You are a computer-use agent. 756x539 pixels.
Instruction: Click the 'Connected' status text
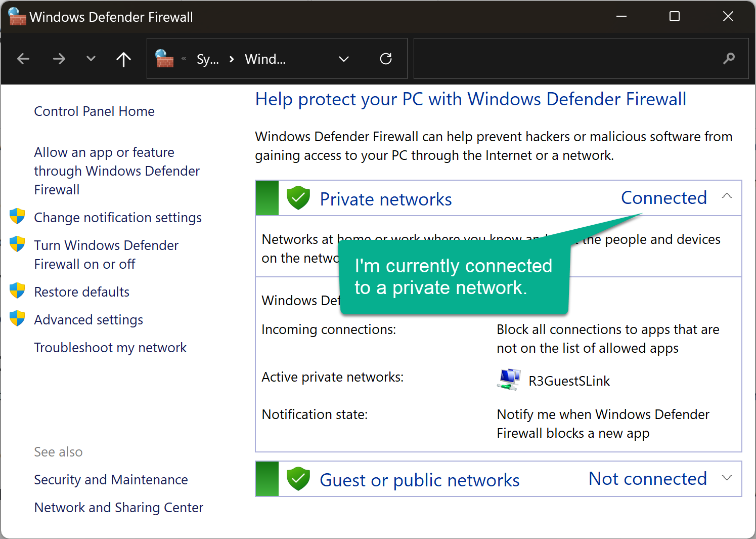point(663,198)
